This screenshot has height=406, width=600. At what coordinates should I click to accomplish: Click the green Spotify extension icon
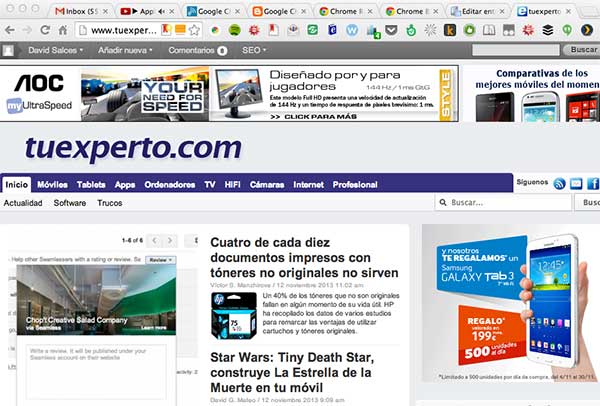(234, 30)
